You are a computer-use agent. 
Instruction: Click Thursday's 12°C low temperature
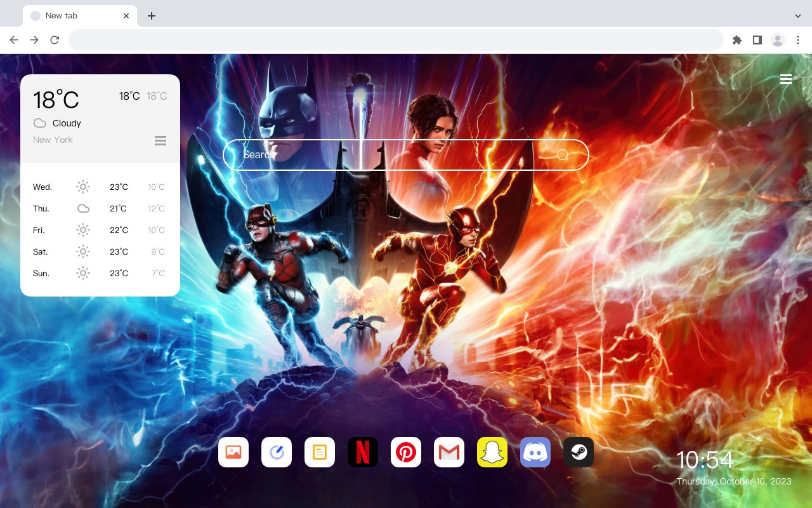(156, 208)
